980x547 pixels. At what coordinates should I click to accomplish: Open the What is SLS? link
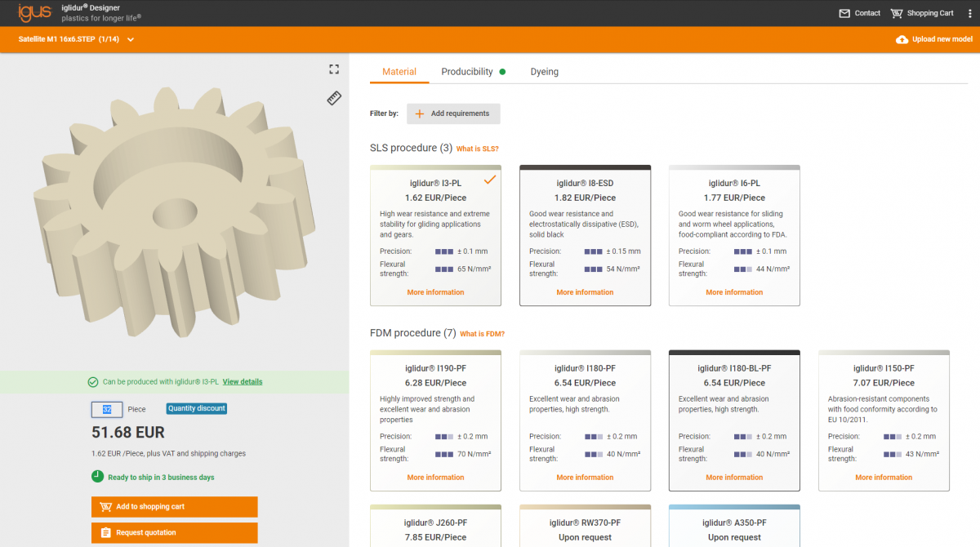[477, 149]
